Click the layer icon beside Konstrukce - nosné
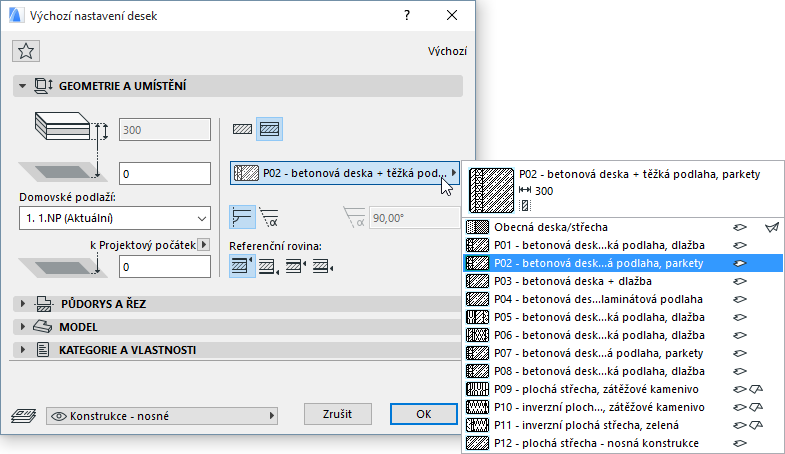This screenshot has width=785, height=454. tap(22, 414)
